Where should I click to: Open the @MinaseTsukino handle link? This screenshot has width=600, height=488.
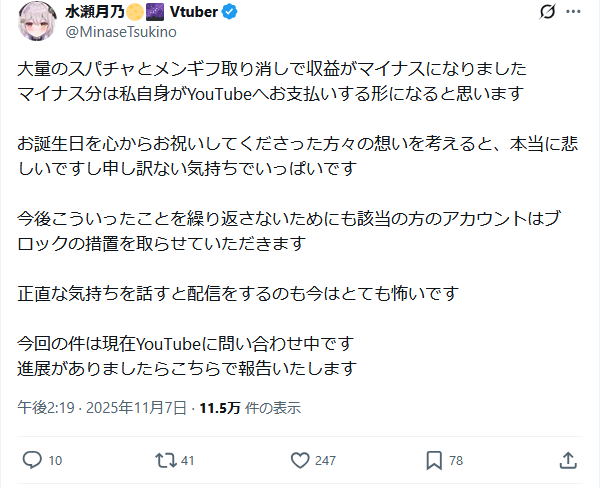pyautogui.click(x=121, y=33)
